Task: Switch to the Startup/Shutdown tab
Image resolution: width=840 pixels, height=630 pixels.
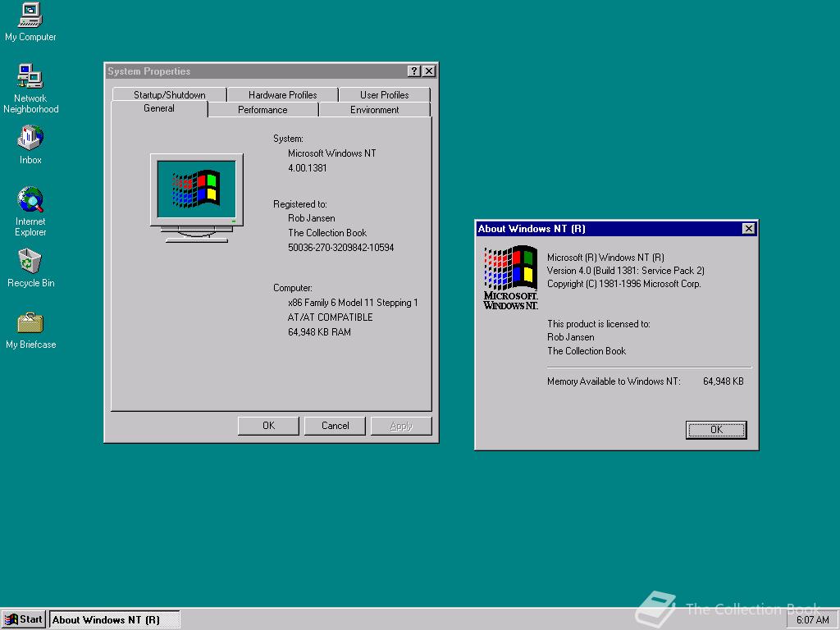Action: tap(169, 95)
